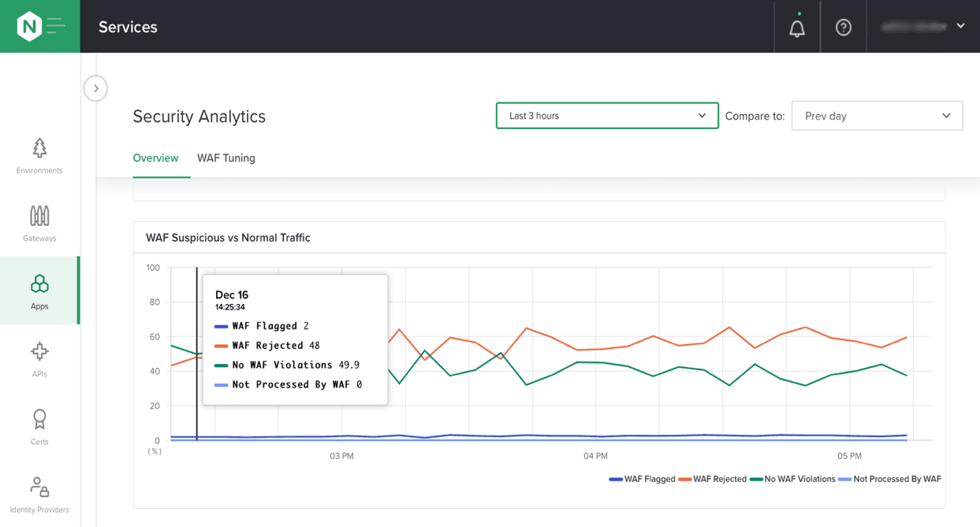Open Certs from the sidebar
Image resolution: width=980 pixels, height=527 pixels.
click(x=39, y=426)
